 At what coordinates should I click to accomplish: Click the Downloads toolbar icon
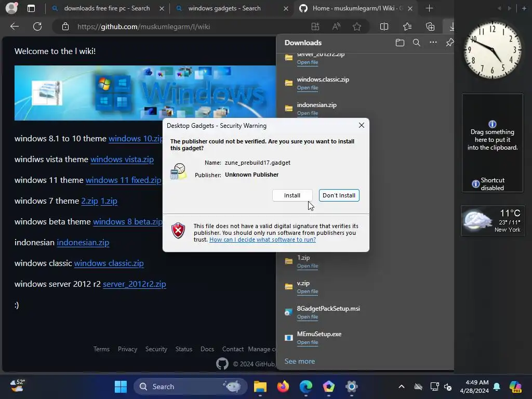coord(450,26)
